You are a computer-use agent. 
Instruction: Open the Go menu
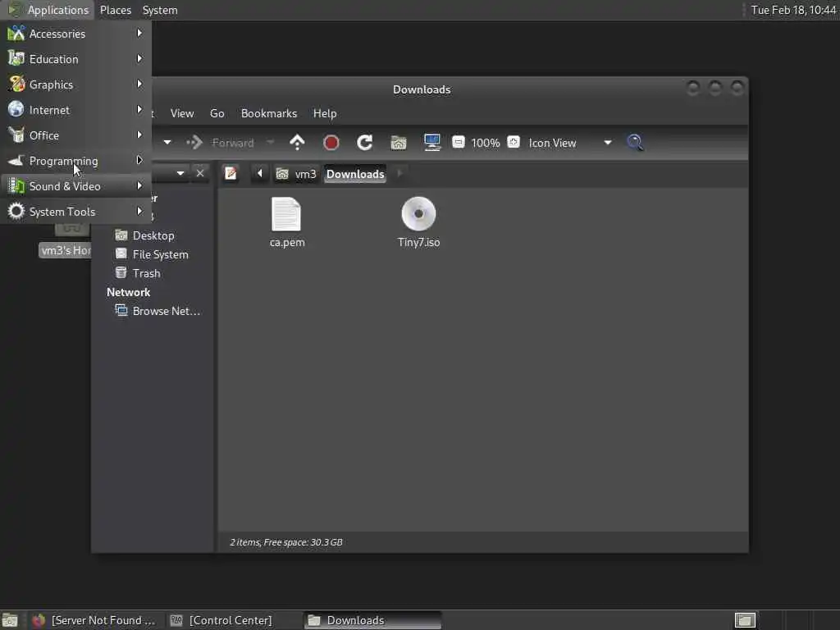(x=217, y=113)
